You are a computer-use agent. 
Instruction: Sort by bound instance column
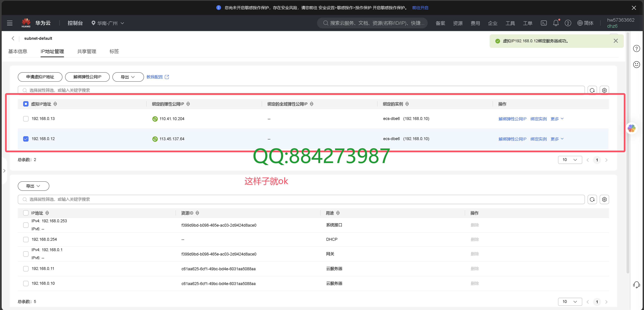(407, 104)
